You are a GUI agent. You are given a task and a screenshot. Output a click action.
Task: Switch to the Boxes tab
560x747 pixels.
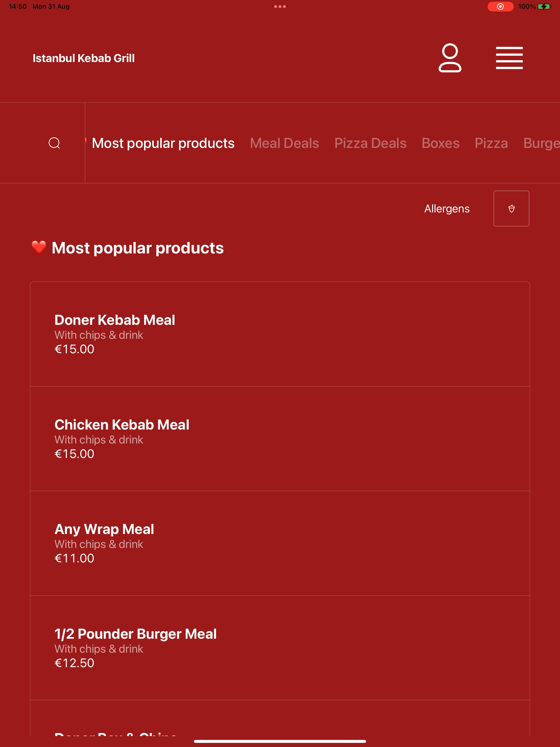[441, 143]
